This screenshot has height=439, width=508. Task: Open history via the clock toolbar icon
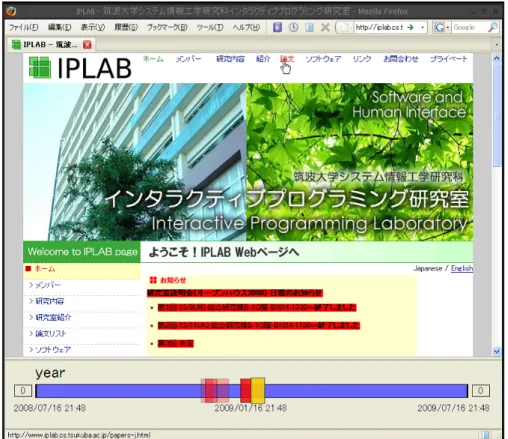[x=293, y=27]
